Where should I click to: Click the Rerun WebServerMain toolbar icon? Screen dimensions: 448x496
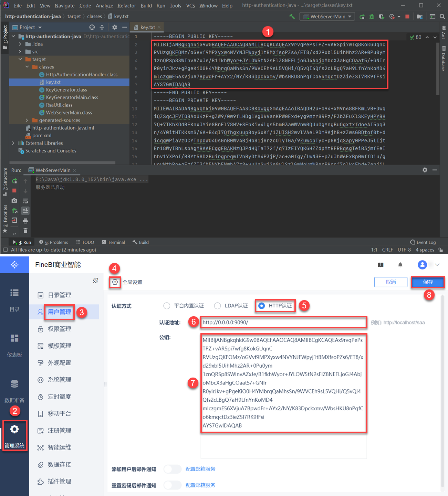362,17
